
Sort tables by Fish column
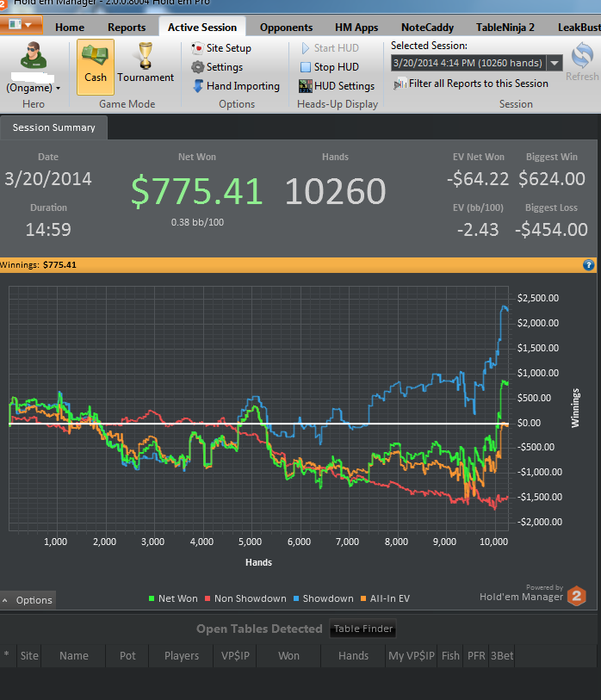(x=450, y=656)
